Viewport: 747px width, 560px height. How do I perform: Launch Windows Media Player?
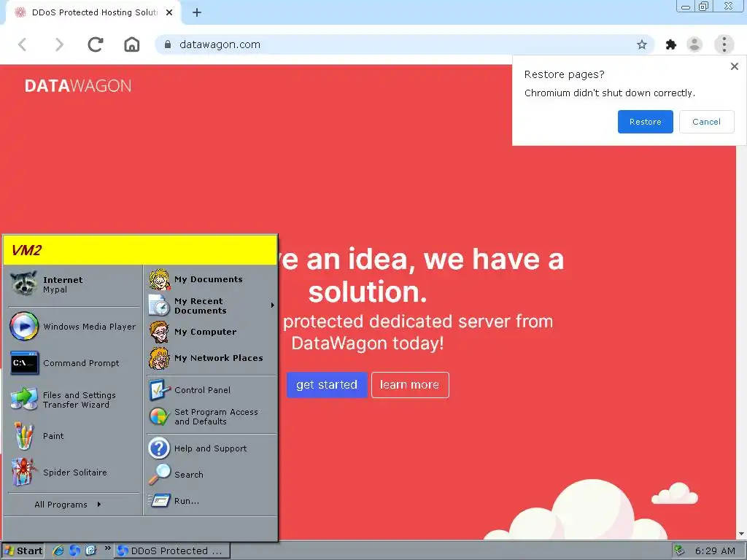pyautogui.click(x=74, y=327)
